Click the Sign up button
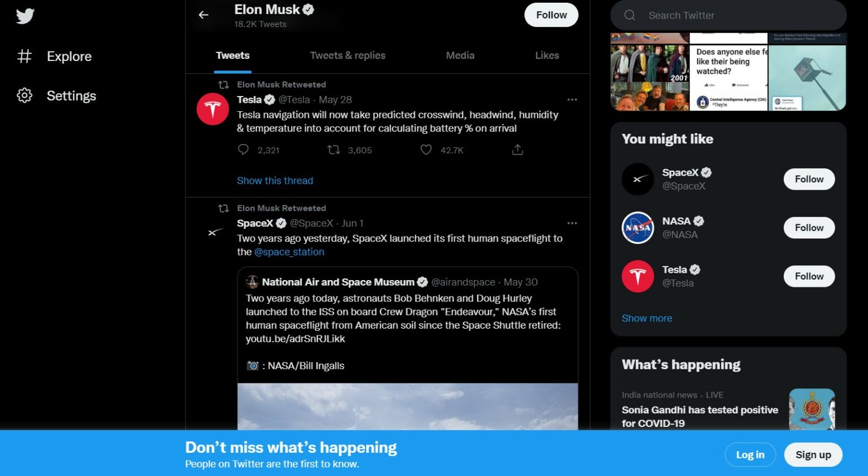Viewport: 868px width, 476px height. pos(813,455)
